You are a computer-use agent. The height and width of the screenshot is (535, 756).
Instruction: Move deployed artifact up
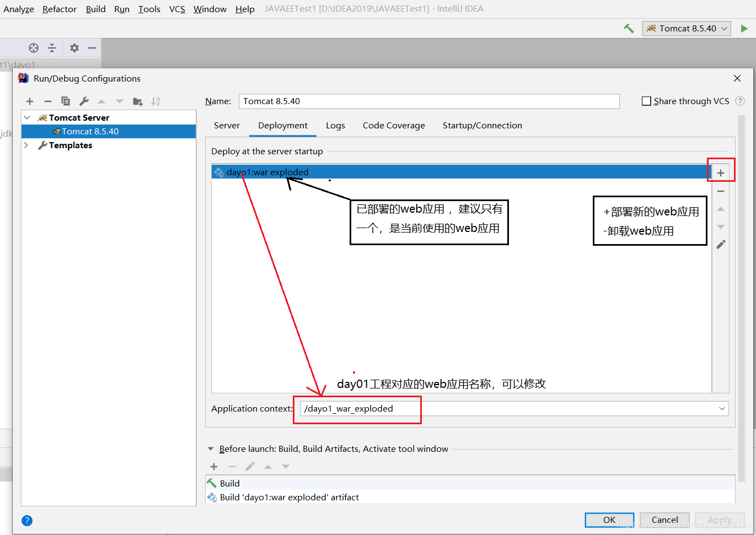click(721, 209)
